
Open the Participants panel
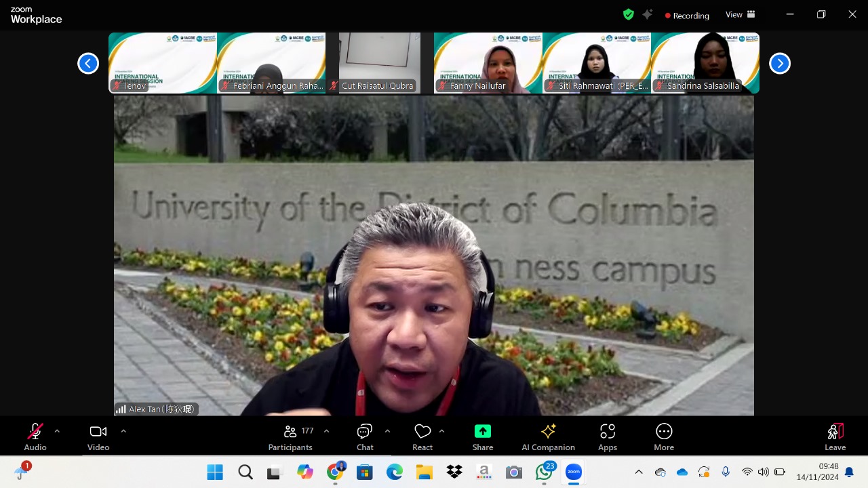coord(290,437)
